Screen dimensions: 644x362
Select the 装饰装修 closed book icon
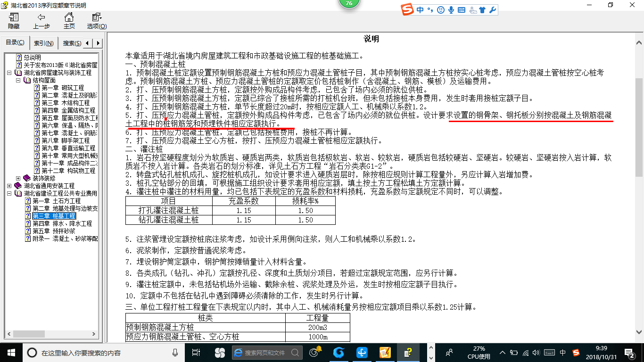point(27,178)
